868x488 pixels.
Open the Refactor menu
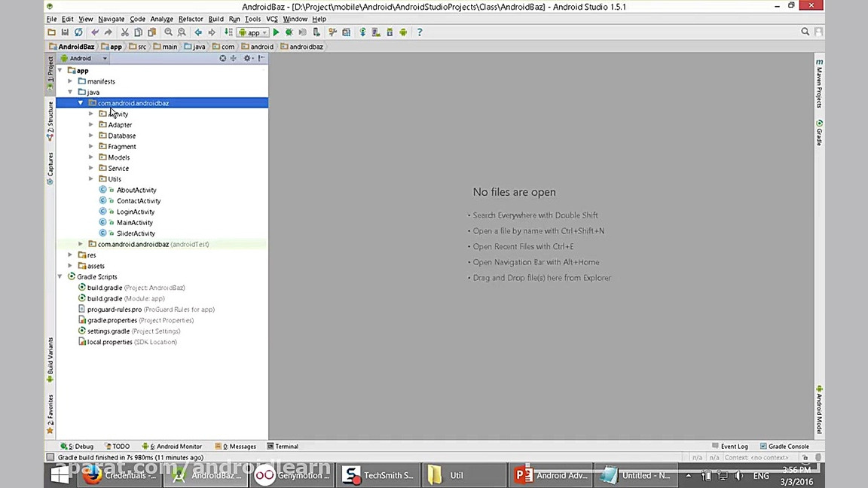pos(191,19)
